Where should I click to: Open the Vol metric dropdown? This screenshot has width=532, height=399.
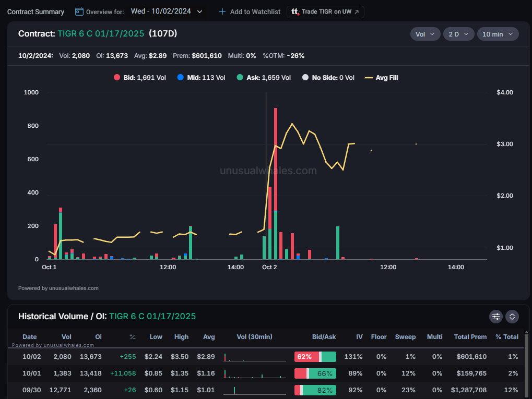pyautogui.click(x=425, y=34)
